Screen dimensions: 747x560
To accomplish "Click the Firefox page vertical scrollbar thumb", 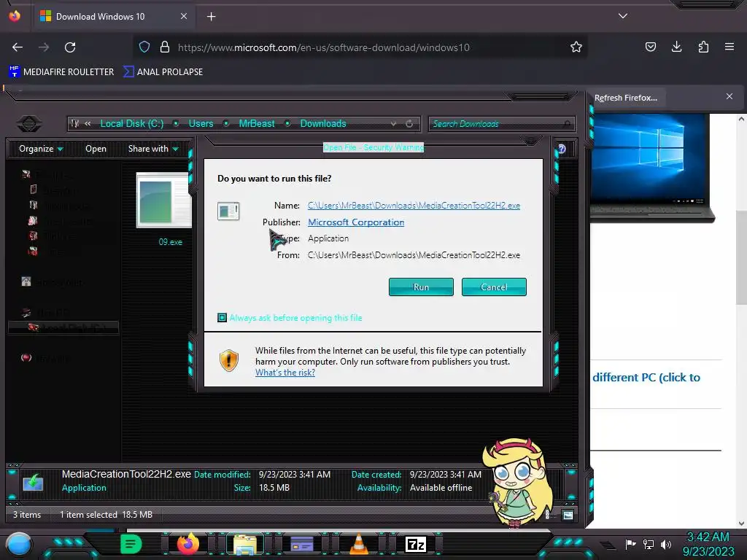I will click(741, 257).
